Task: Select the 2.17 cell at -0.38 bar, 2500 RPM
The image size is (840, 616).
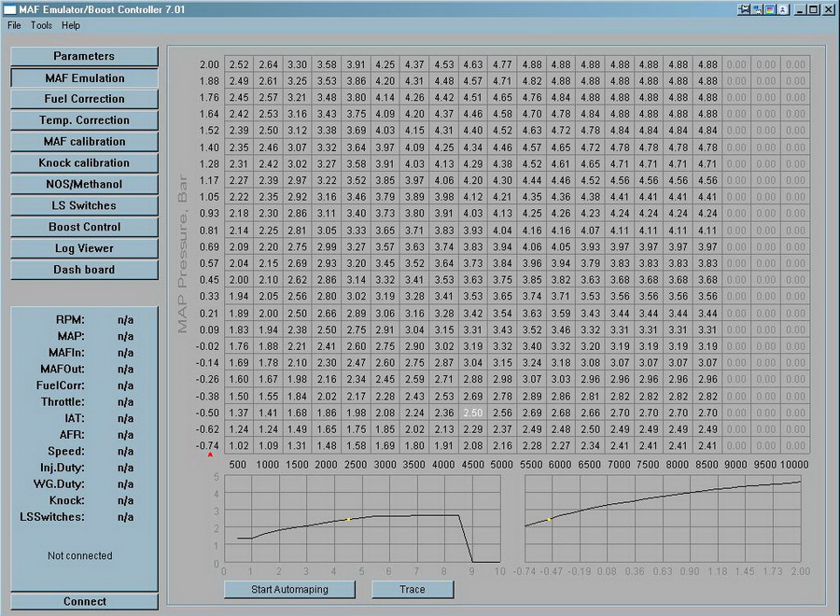Action: click(x=356, y=397)
